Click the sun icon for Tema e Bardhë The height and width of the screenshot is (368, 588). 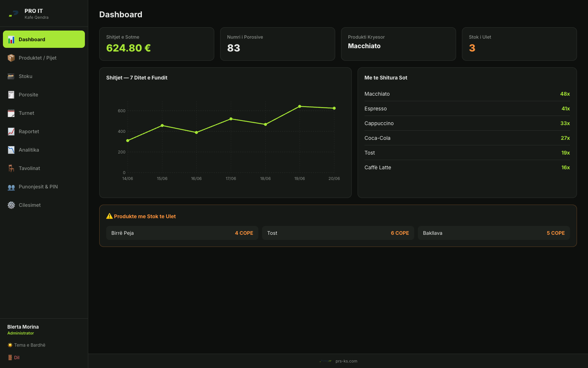(x=10, y=345)
